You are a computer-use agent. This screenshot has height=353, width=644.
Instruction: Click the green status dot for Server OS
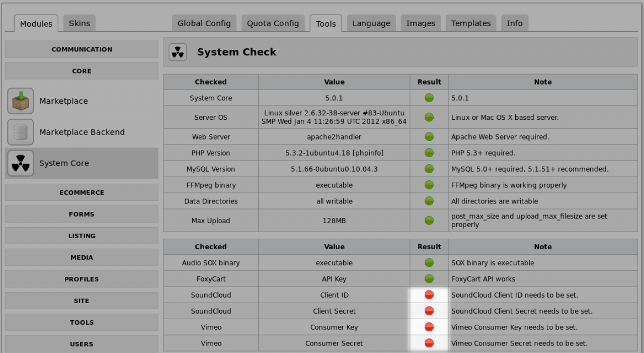pos(429,117)
